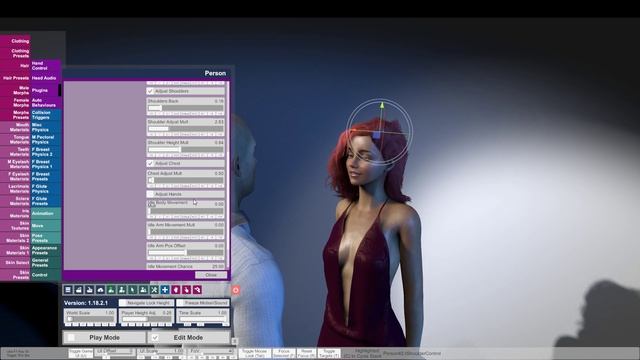The image size is (640, 360).
Task: Open the General Presets tab
Action: [46, 262]
